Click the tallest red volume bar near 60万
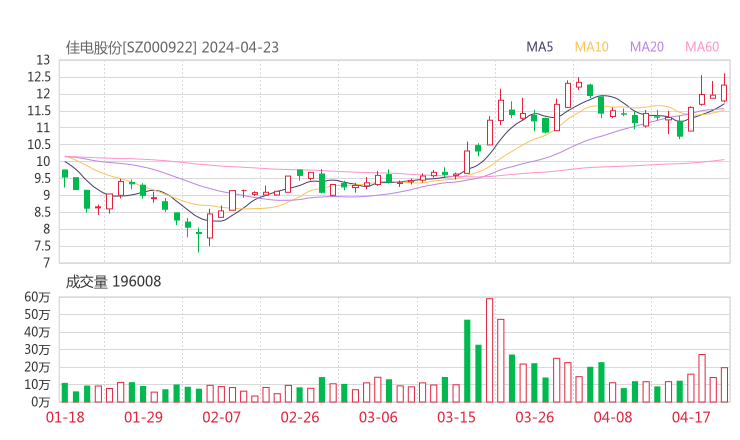The height and width of the screenshot is (440, 740). pos(489,350)
